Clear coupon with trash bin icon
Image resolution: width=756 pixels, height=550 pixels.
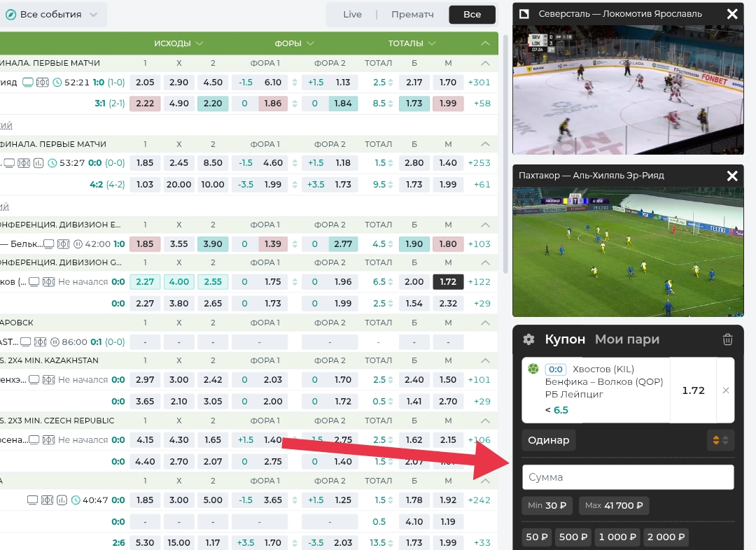pos(727,339)
